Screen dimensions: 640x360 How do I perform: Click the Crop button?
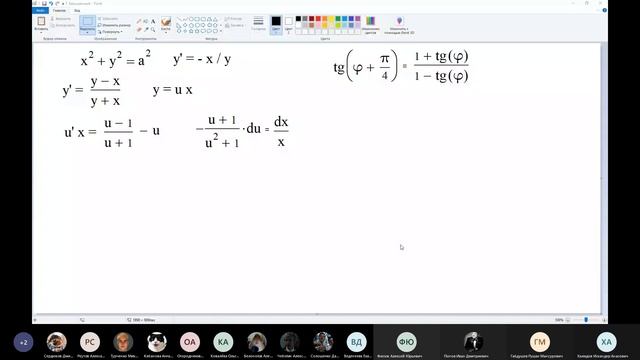(x=108, y=19)
